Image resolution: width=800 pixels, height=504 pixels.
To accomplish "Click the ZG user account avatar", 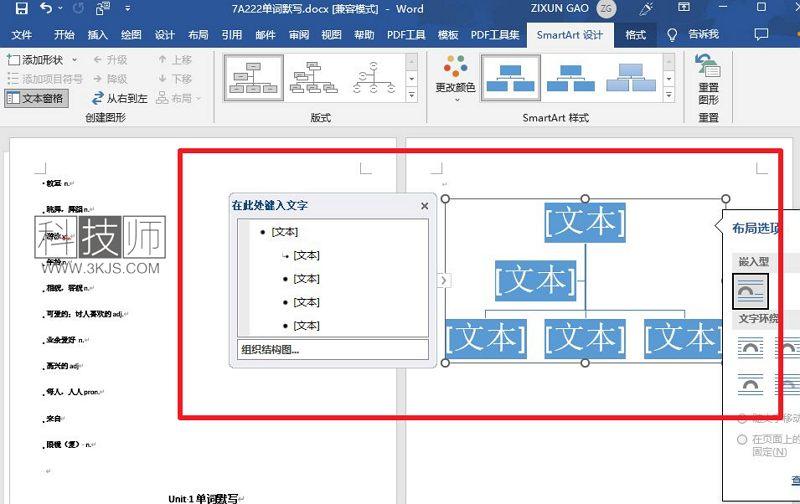I will pos(606,8).
